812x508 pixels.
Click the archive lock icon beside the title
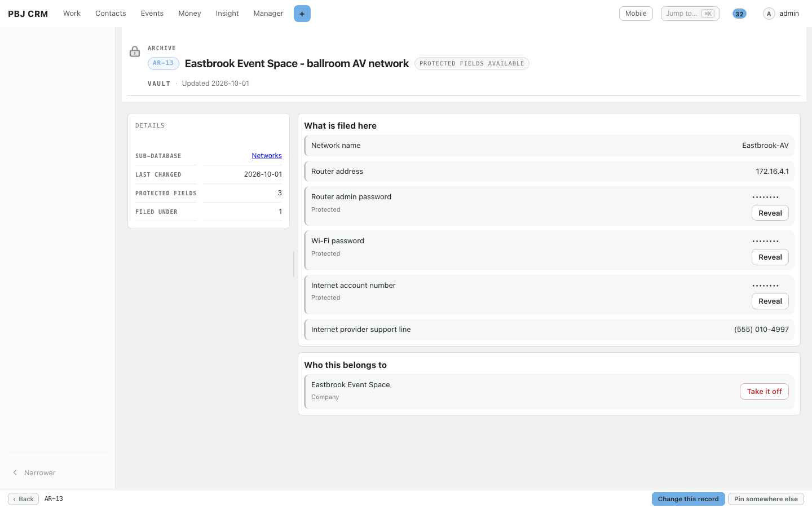click(135, 52)
